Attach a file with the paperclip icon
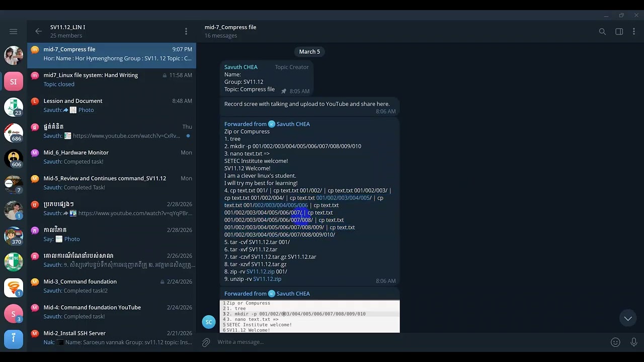The height and width of the screenshot is (362, 644). pos(206,342)
